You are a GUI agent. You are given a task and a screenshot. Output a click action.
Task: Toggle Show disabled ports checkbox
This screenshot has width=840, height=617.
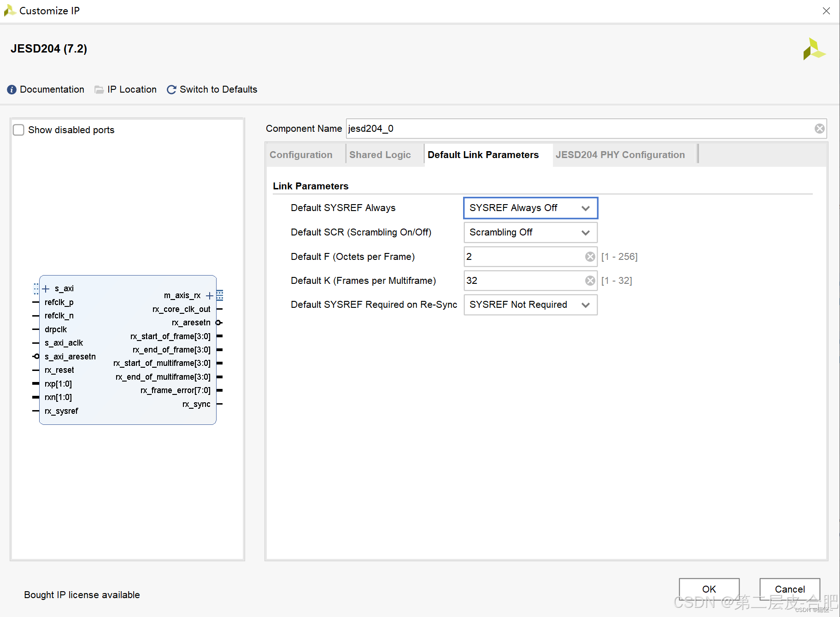click(18, 130)
